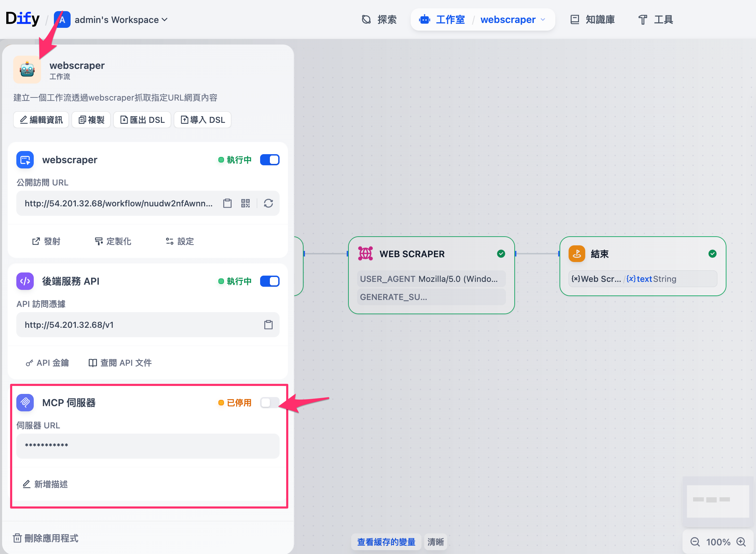This screenshot has height=554, width=756.
Task: Click the 匯出 DSL button
Action: point(142,120)
